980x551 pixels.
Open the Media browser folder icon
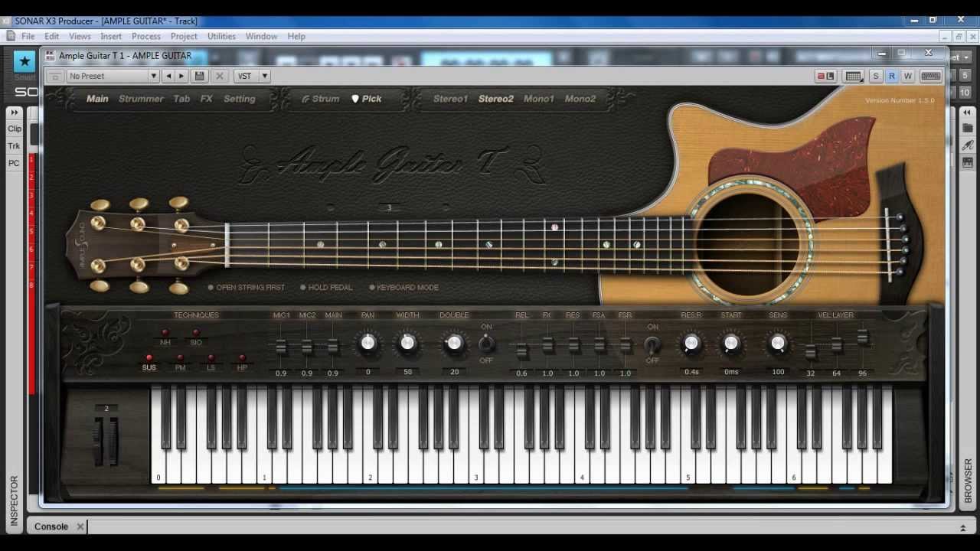coord(968,129)
